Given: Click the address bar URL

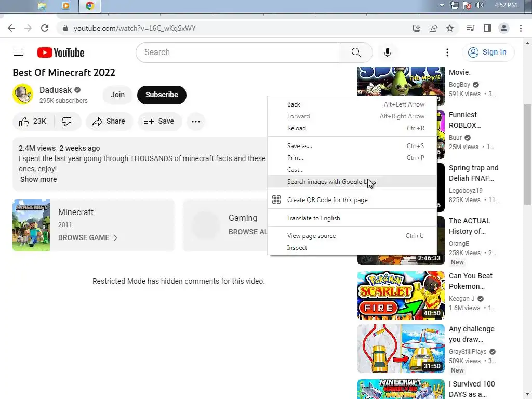Looking at the screenshot, I should coord(135,28).
